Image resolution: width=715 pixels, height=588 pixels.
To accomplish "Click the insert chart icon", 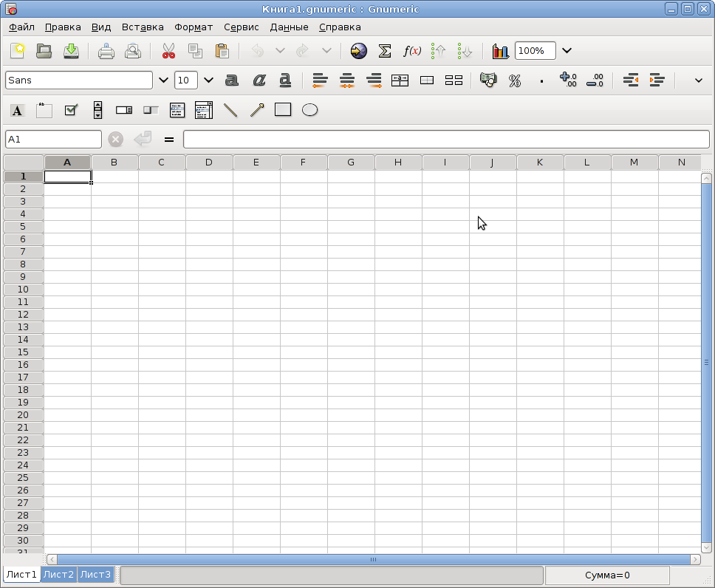I will (500, 51).
